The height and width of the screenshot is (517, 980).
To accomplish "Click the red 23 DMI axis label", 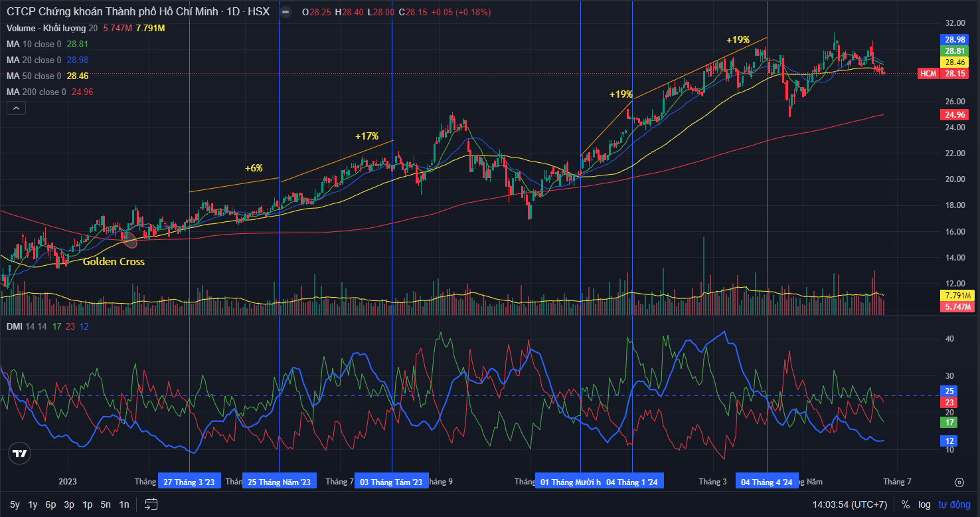I will [x=950, y=403].
